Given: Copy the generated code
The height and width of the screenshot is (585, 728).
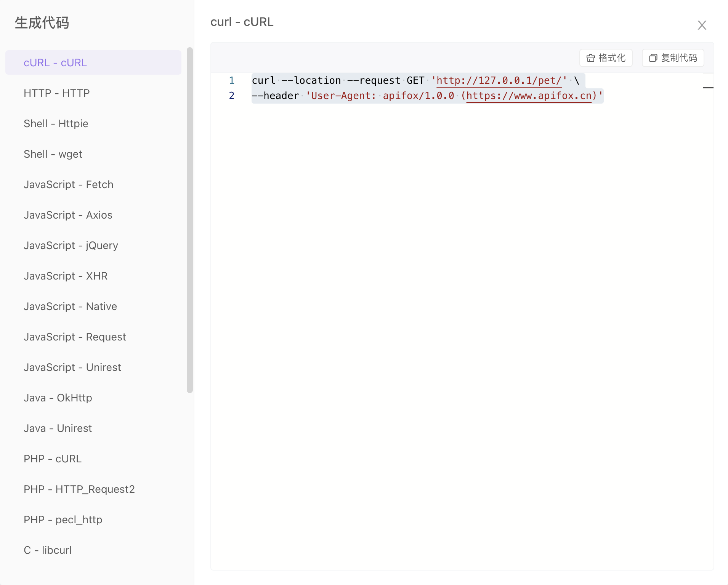Looking at the screenshot, I should tap(673, 58).
